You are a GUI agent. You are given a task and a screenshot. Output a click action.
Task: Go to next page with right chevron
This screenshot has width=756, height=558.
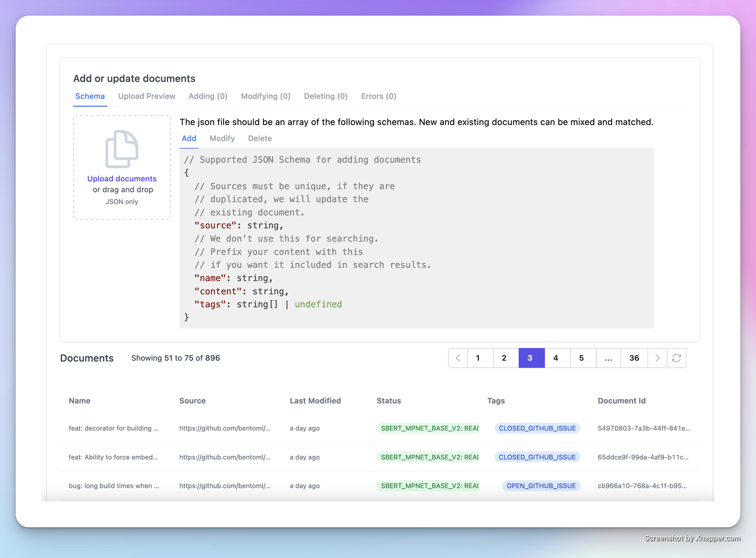coord(657,358)
